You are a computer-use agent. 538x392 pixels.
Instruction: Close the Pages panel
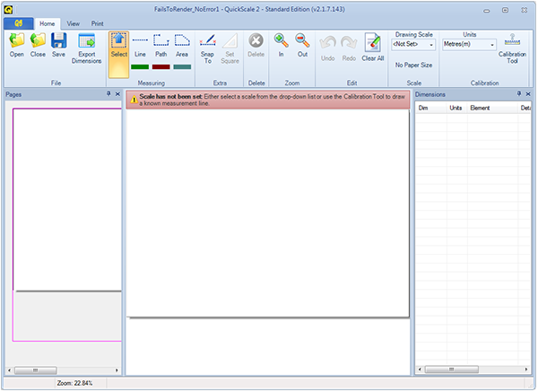[x=117, y=93]
